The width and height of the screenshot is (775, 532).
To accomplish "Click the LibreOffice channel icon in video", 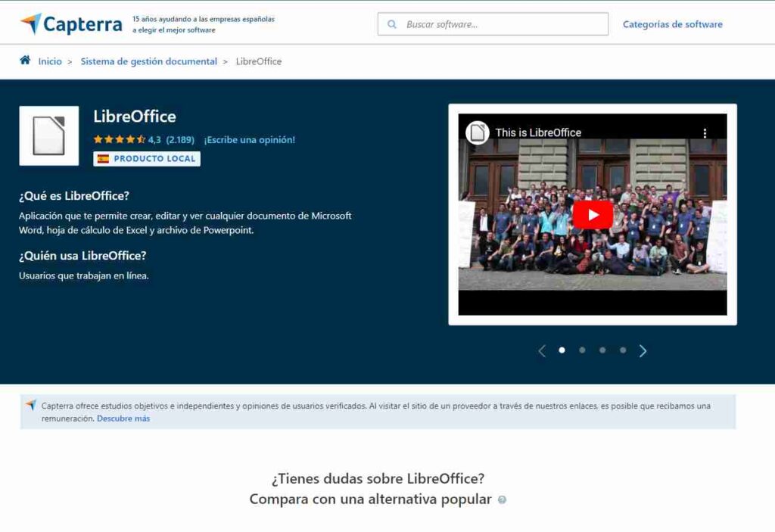I will (x=477, y=132).
